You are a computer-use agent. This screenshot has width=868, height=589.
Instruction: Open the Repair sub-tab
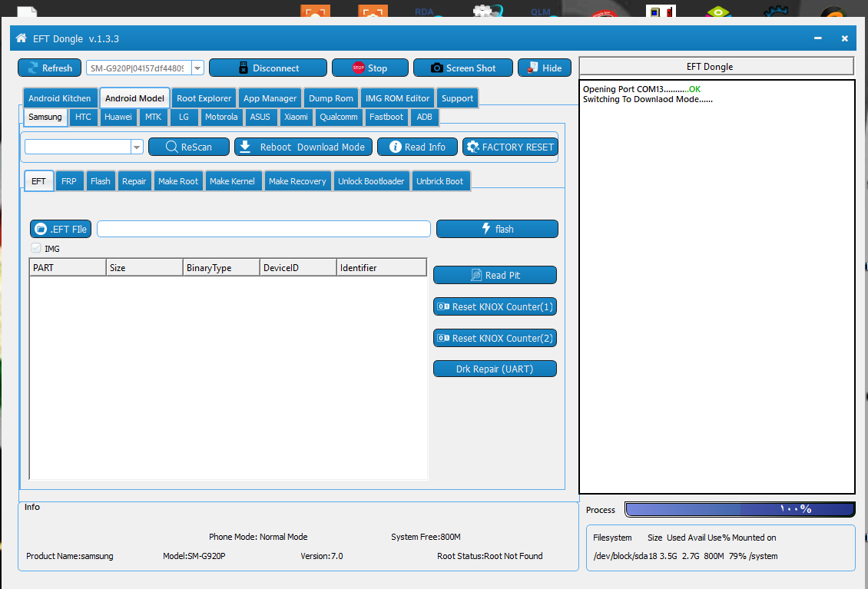[134, 181]
